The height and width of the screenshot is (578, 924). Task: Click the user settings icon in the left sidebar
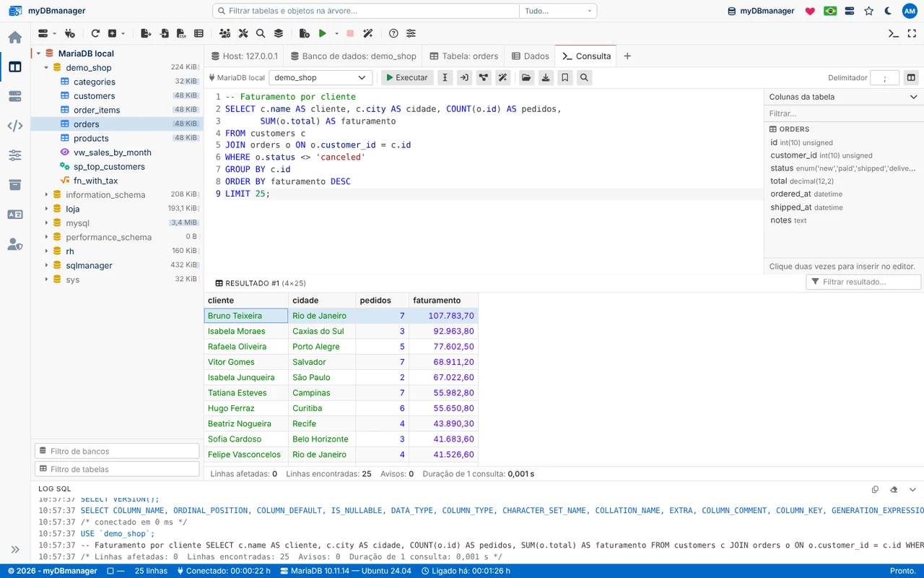(x=15, y=244)
